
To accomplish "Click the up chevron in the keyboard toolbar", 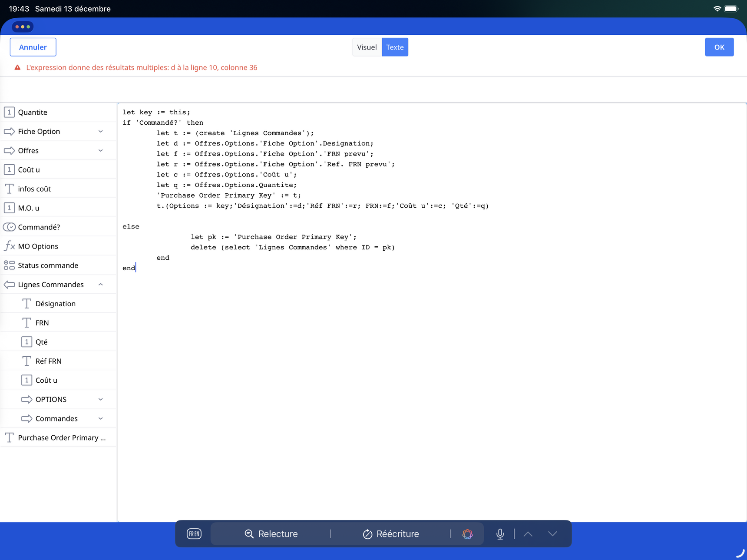I will 528,534.
